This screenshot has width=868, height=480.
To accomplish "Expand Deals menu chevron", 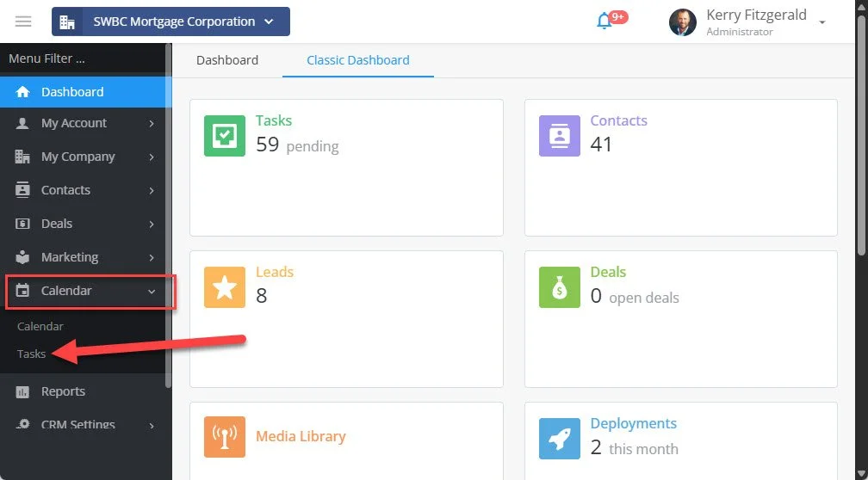I will tap(152, 224).
